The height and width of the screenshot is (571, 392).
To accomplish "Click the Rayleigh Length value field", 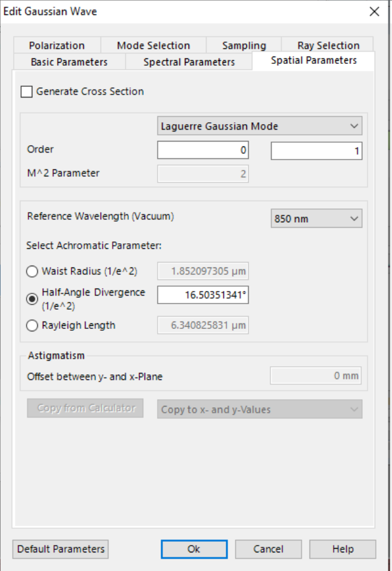I will [x=203, y=325].
